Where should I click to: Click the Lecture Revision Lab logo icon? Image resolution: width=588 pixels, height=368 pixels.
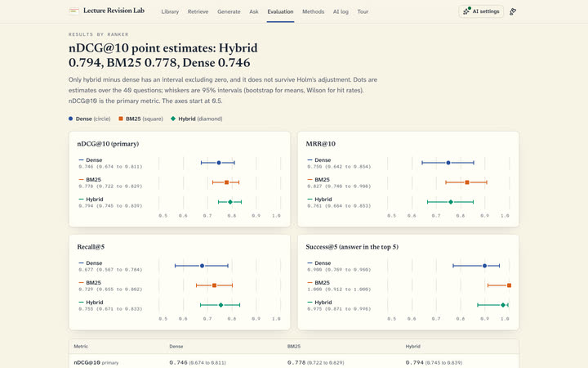point(73,11)
